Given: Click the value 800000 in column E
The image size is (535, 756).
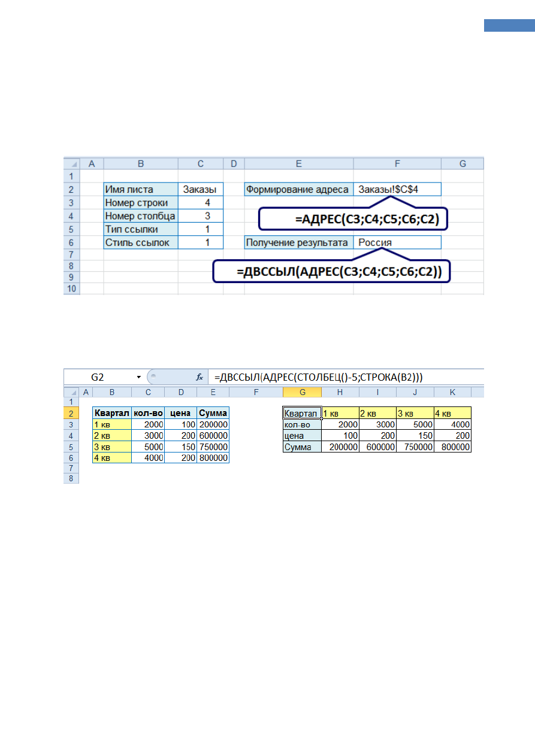Looking at the screenshot, I should coord(213,457).
